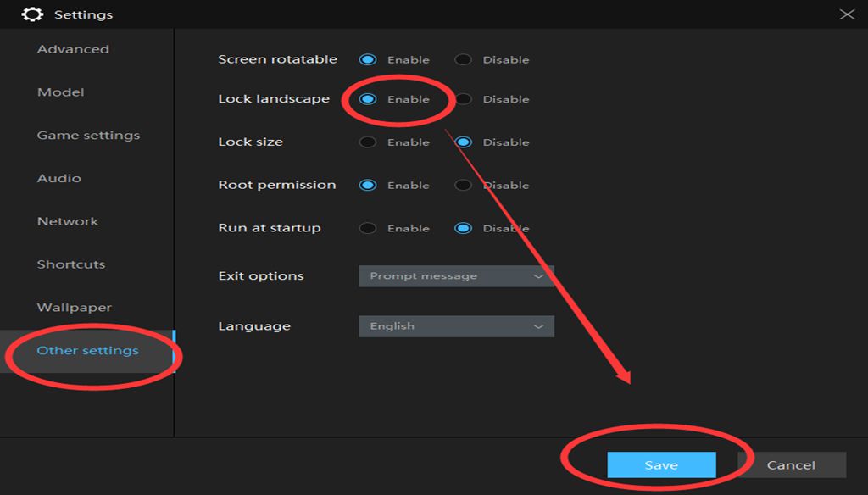Viewport: 868px width, 495px height.
Task: Click the Language label text
Action: pos(254,326)
